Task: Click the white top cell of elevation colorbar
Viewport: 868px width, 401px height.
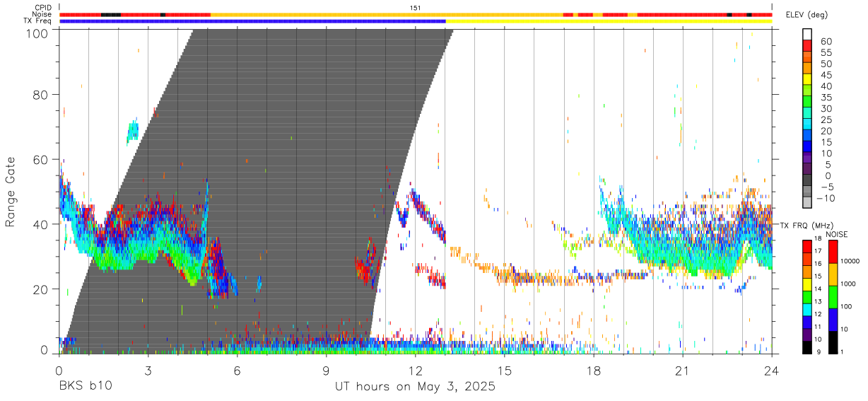Action: 808,34
